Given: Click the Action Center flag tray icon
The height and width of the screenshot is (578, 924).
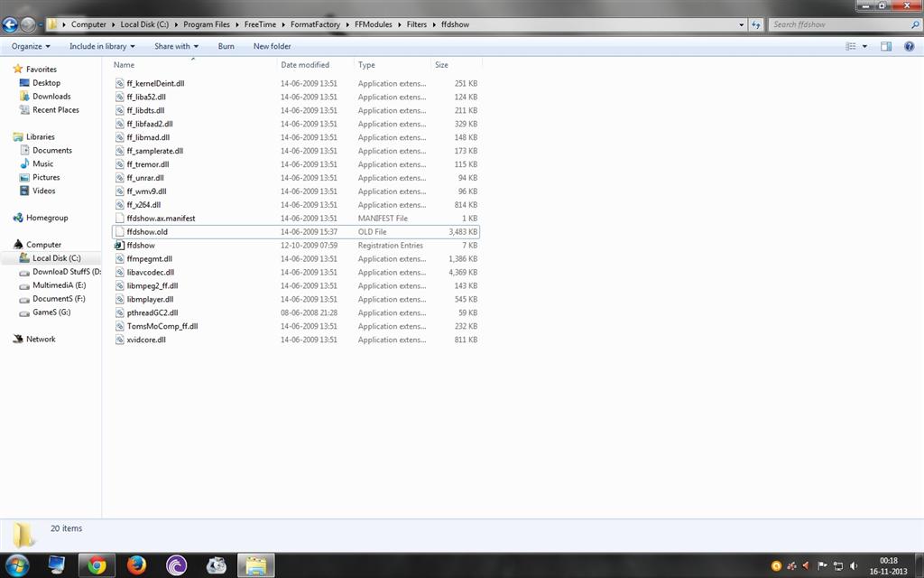Looking at the screenshot, I should point(822,566).
